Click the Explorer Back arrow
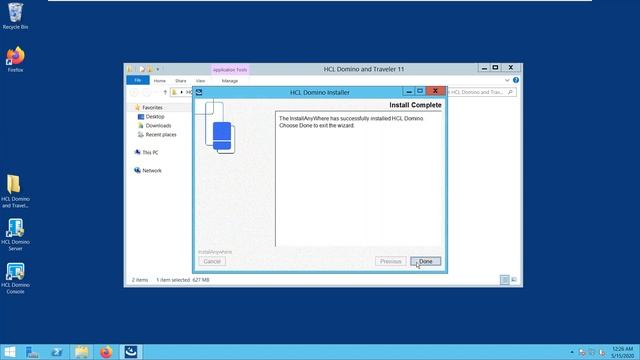 tap(134, 93)
